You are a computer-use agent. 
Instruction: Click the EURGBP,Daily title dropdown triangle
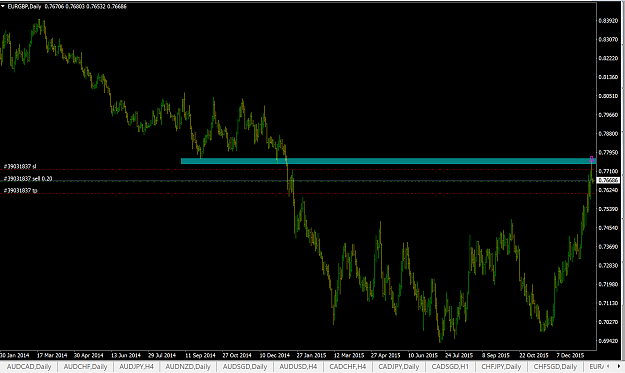click(x=3, y=6)
